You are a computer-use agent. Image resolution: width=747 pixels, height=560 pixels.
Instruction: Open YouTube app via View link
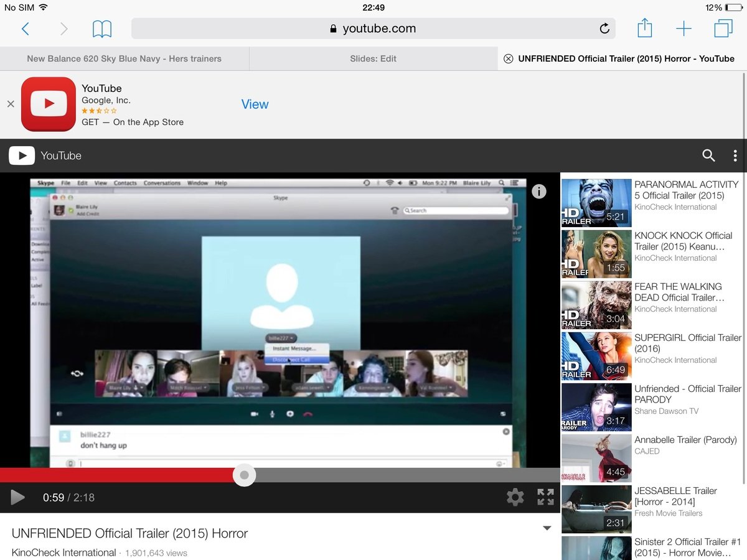click(x=255, y=104)
